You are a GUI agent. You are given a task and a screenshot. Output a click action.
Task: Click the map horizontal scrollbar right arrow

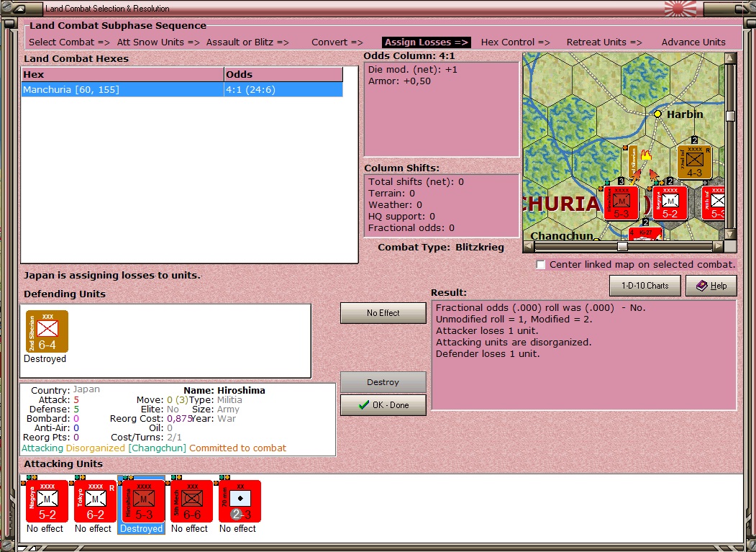pyautogui.click(x=718, y=246)
